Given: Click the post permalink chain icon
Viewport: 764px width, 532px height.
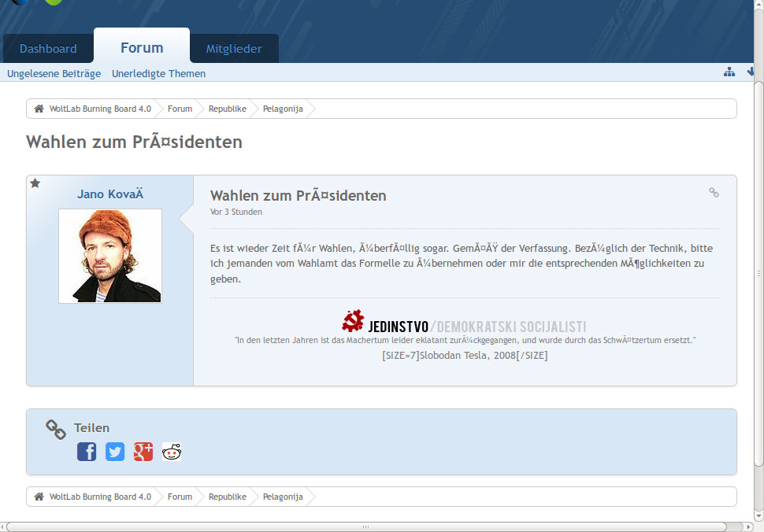Looking at the screenshot, I should pos(714,193).
